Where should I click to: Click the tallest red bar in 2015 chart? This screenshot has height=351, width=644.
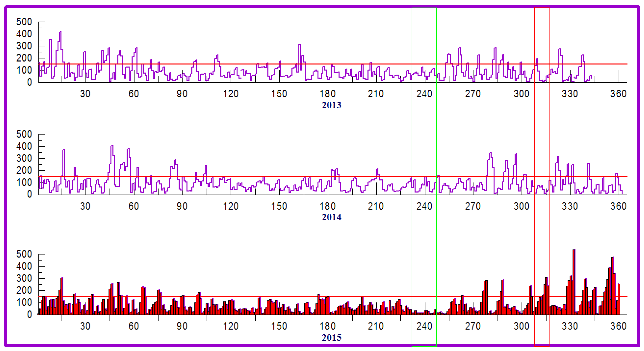click(574, 282)
